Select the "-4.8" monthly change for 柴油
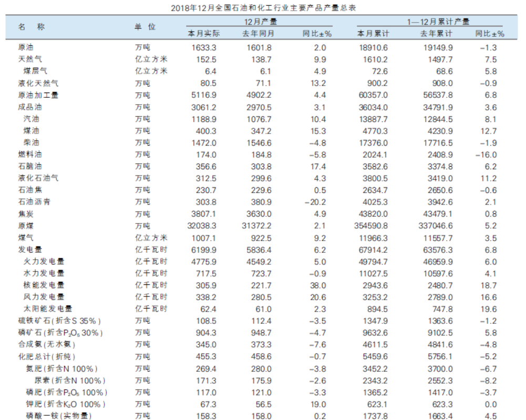526x420 pixels. (317, 143)
